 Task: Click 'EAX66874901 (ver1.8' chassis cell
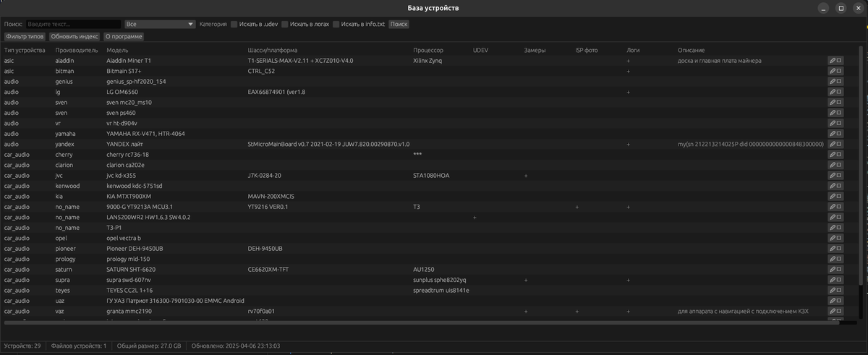pos(276,92)
